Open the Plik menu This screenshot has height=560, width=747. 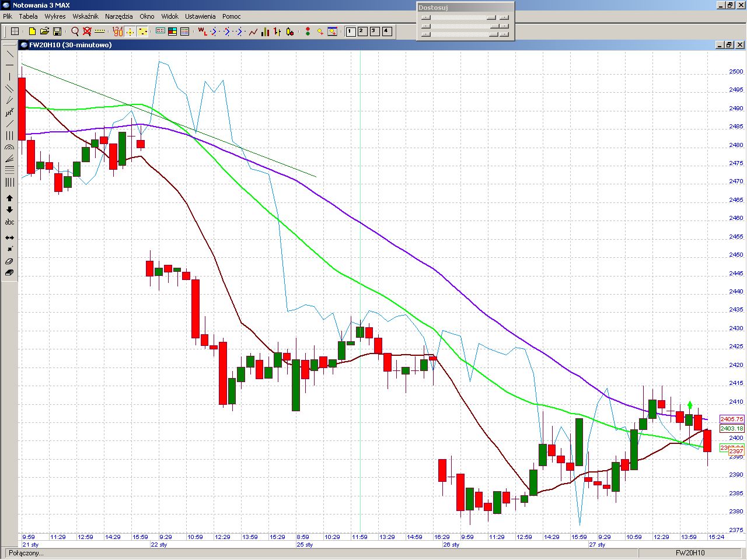click(x=8, y=16)
